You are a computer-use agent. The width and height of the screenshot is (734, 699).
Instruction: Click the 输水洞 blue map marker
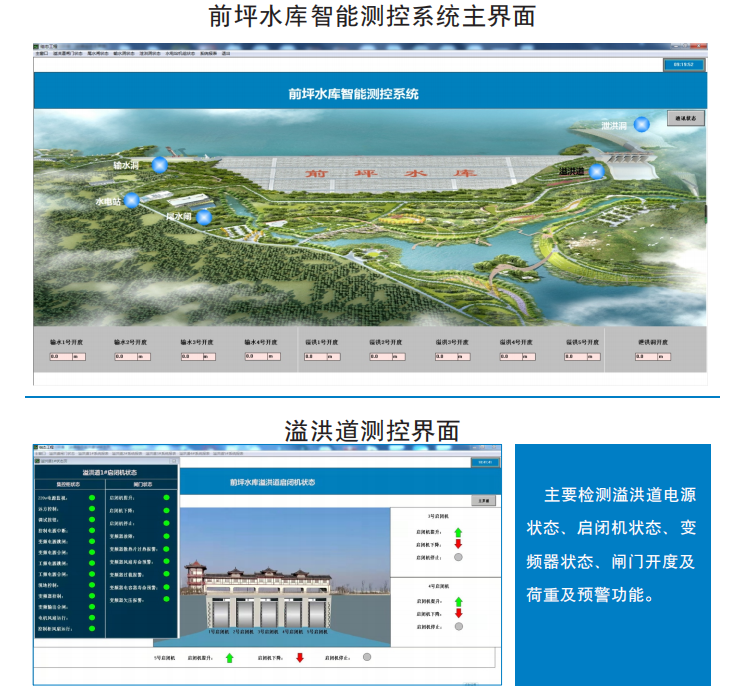pyautogui.click(x=159, y=166)
